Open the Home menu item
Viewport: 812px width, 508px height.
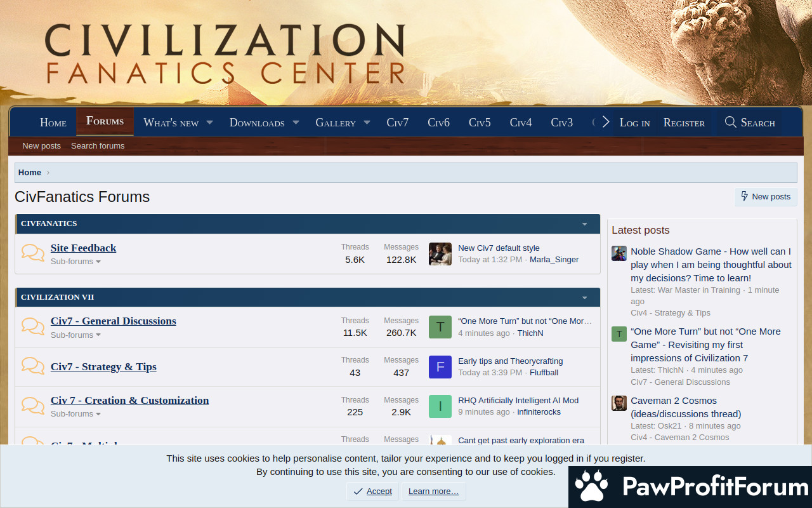click(x=53, y=123)
